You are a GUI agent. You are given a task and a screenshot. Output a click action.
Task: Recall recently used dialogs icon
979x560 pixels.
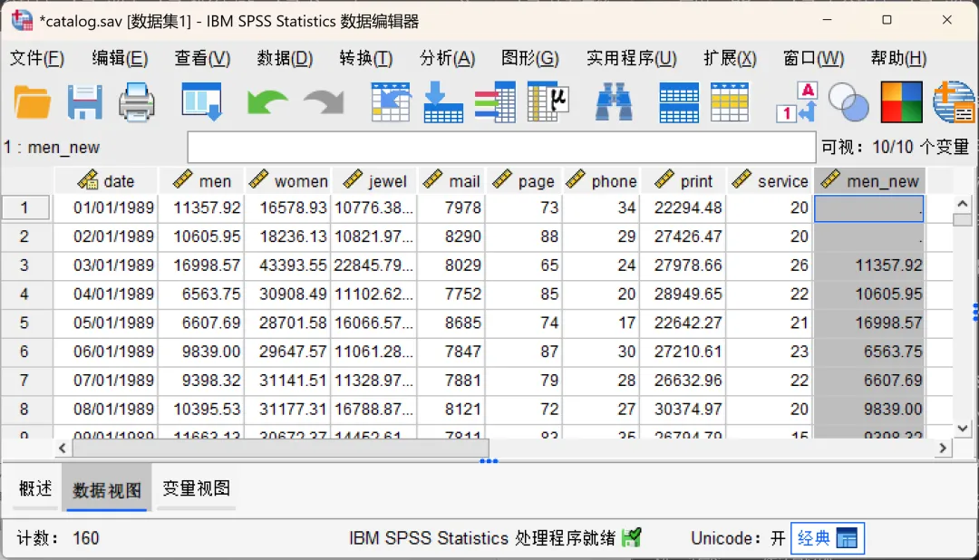pyautogui.click(x=201, y=101)
